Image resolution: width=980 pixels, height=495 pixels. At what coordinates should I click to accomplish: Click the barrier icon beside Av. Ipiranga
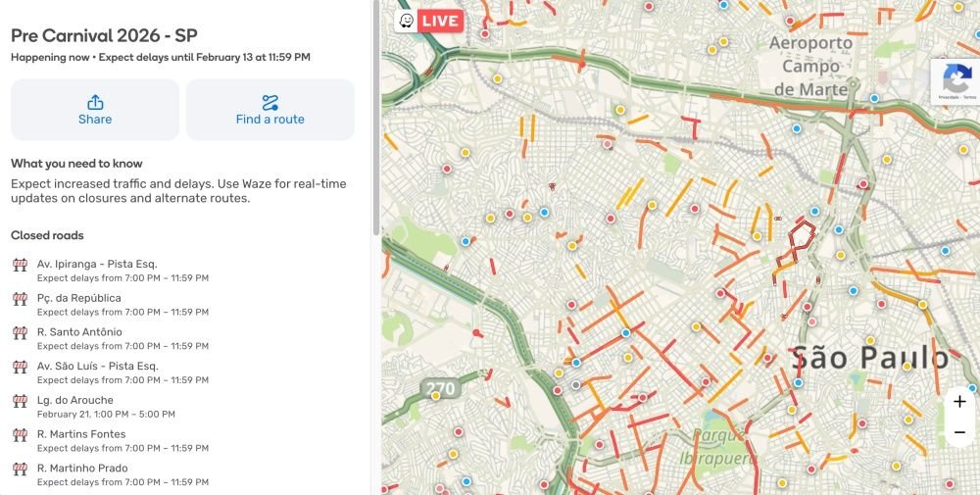21,265
